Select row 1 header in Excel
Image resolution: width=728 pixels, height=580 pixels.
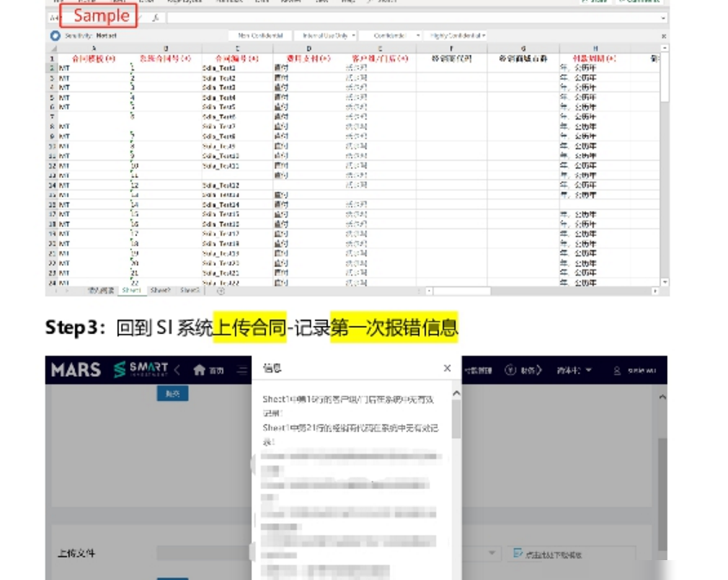point(52,59)
